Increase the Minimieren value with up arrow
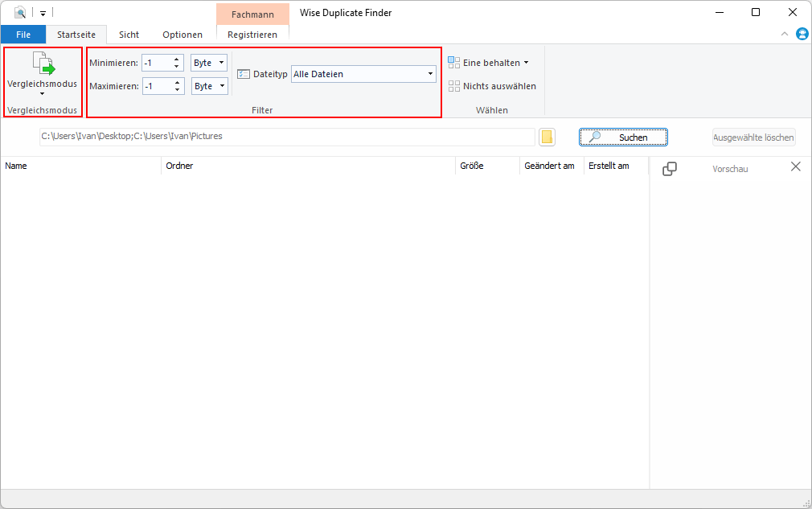This screenshot has height=509, width=812. coord(177,59)
